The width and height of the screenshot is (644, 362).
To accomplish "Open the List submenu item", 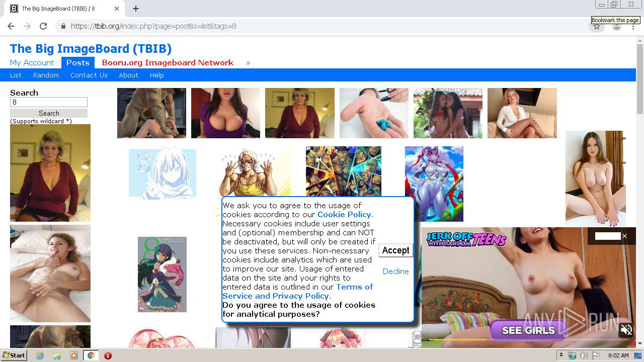I will click(x=16, y=75).
